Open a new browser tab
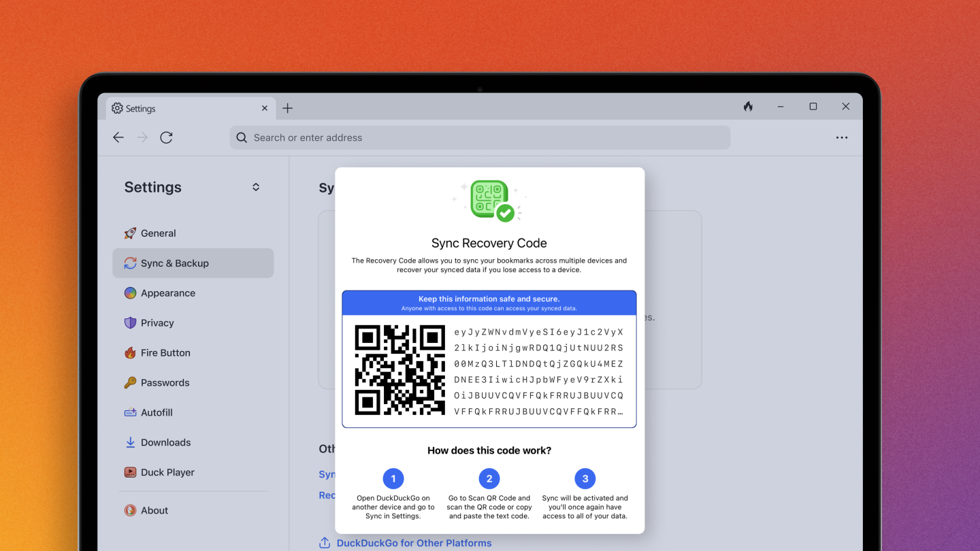This screenshot has width=980, height=551. click(x=287, y=107)
